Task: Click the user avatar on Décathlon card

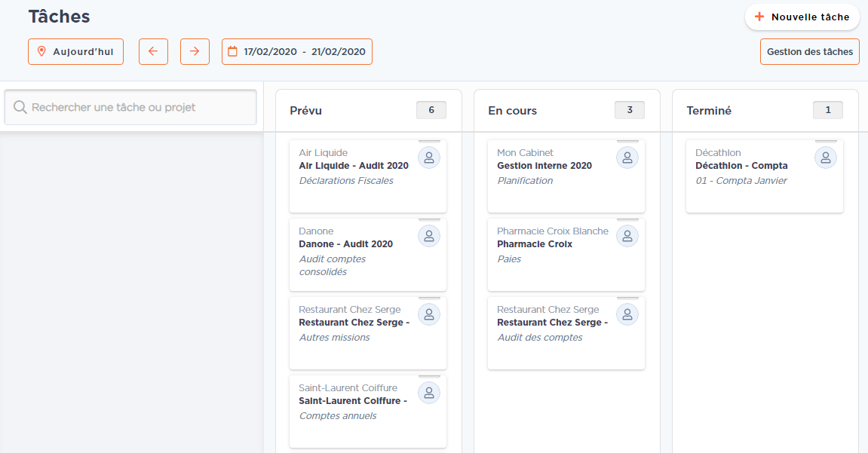Action: click(x=825, y=158)
